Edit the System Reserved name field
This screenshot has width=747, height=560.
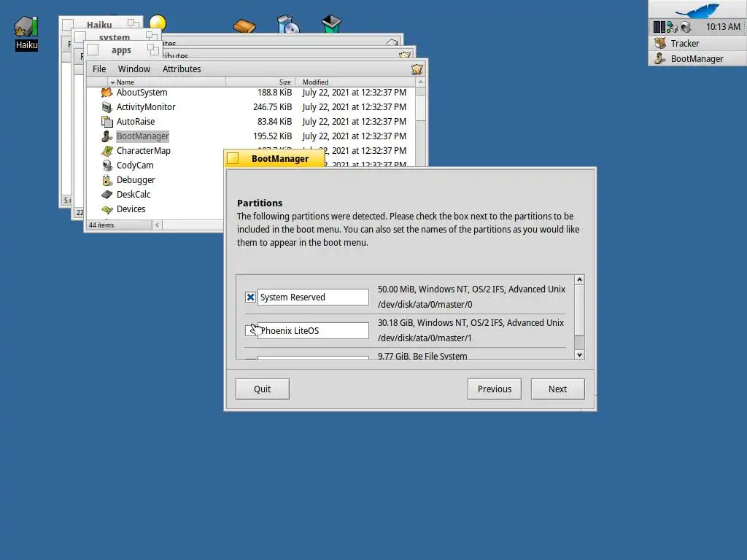[x=313, y=297]
